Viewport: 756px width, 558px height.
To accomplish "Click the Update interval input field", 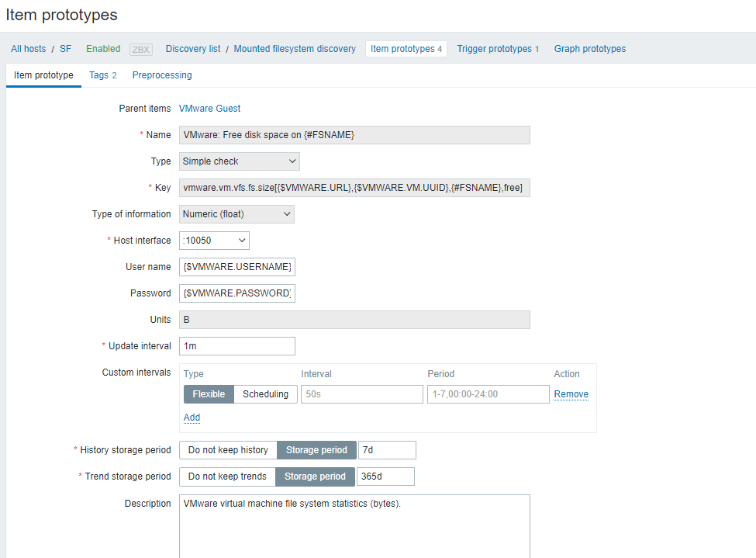I will (x=236, y=346).
